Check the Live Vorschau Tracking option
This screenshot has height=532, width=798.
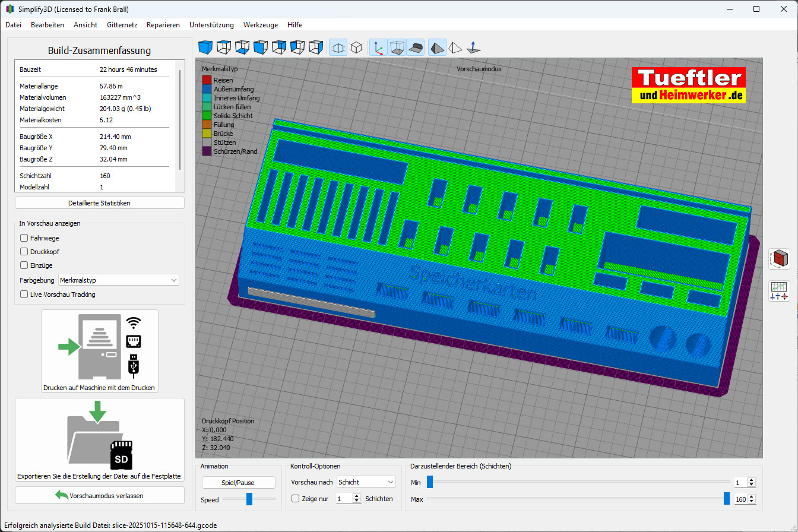[24, 294]
